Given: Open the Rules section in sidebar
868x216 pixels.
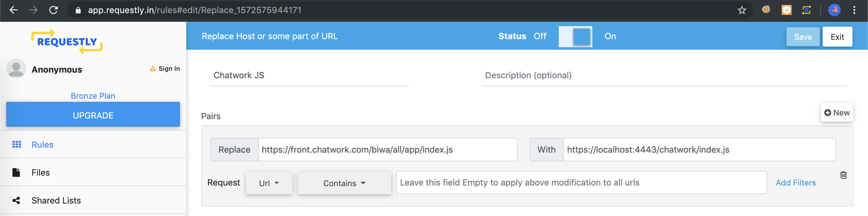Looking at the screenshot, I should [42, 145].
